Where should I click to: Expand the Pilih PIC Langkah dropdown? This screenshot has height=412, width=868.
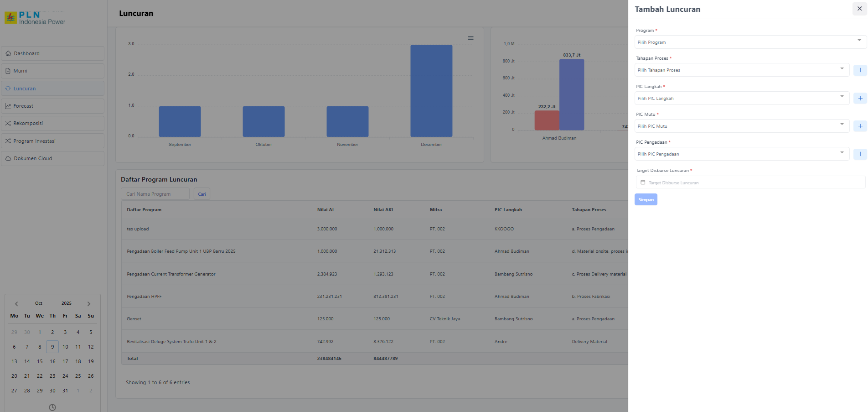coord(742,99)
